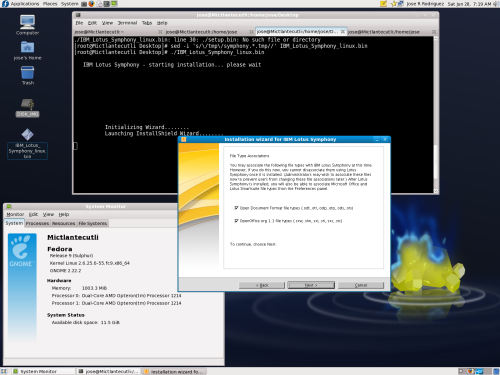Click Cancel in the installation wizard

[x=361, y=285]
